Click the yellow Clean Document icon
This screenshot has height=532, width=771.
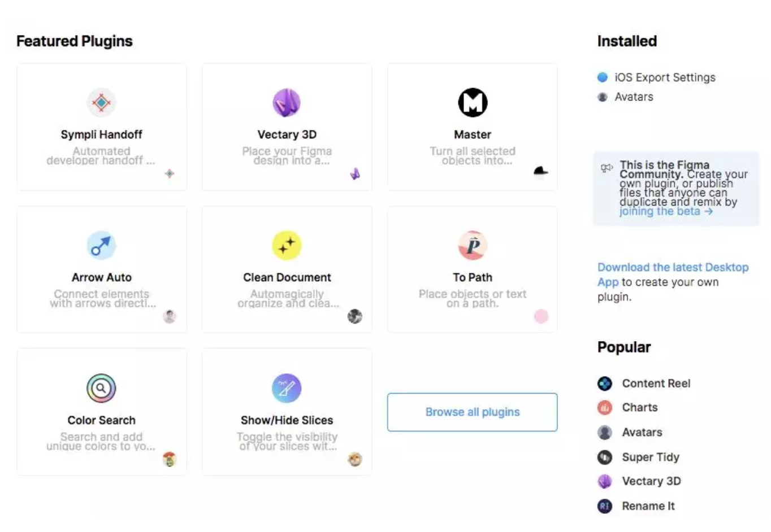[x=287, y=246]
